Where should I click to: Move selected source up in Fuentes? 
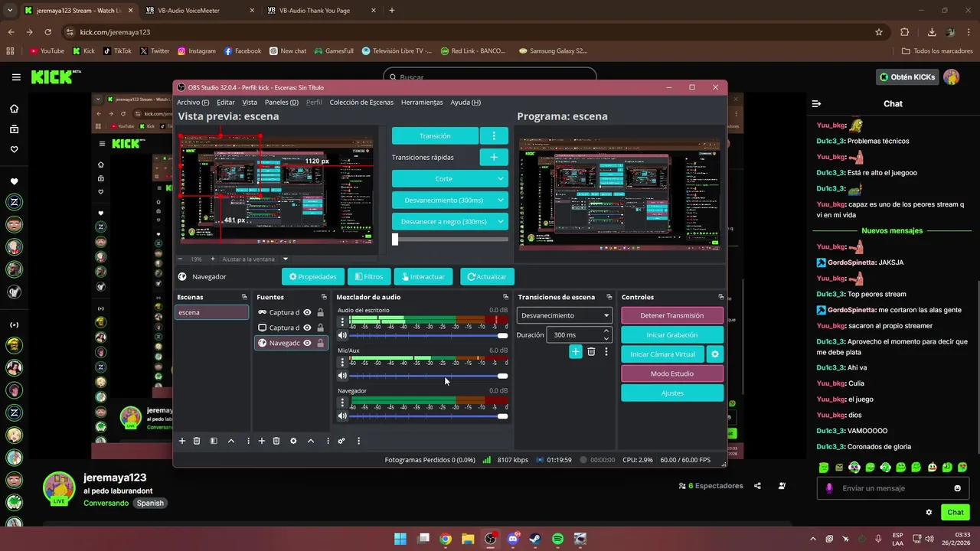tap(311, 441)
